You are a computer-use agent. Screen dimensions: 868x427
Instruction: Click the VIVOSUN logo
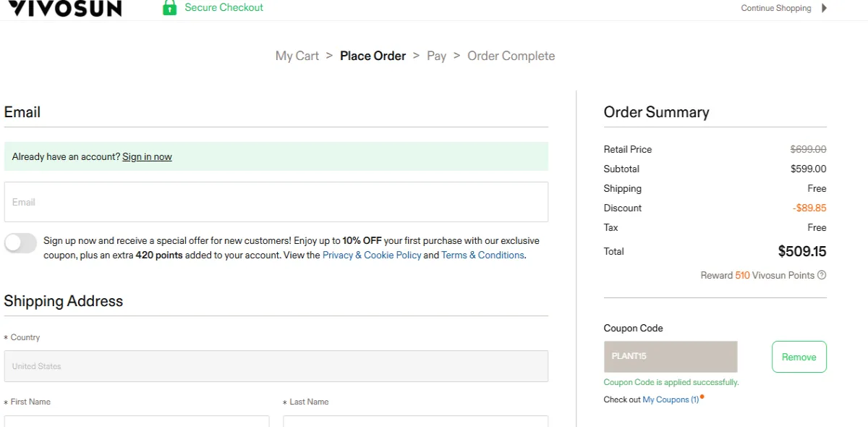click(x=64, y=7)
